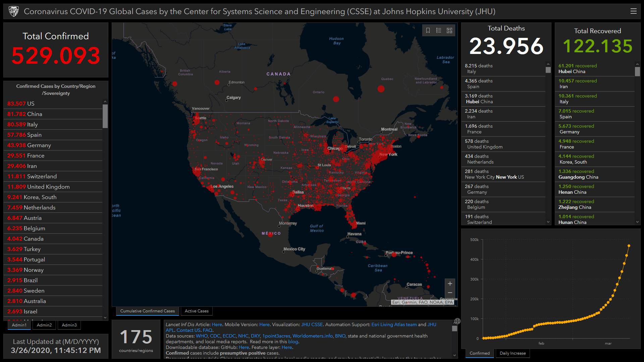Switch to Active Cases map tab

click(197, 311)
